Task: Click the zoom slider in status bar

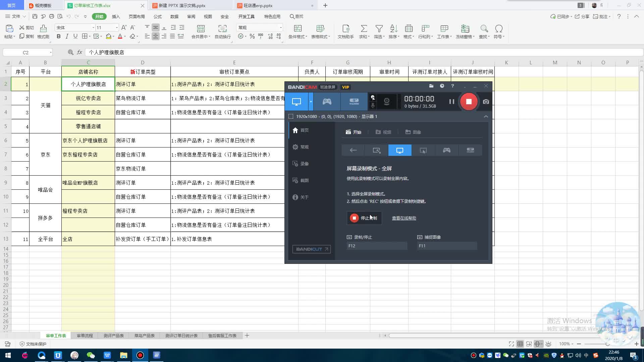Action: pyautogui.click(x=607, y=344)
